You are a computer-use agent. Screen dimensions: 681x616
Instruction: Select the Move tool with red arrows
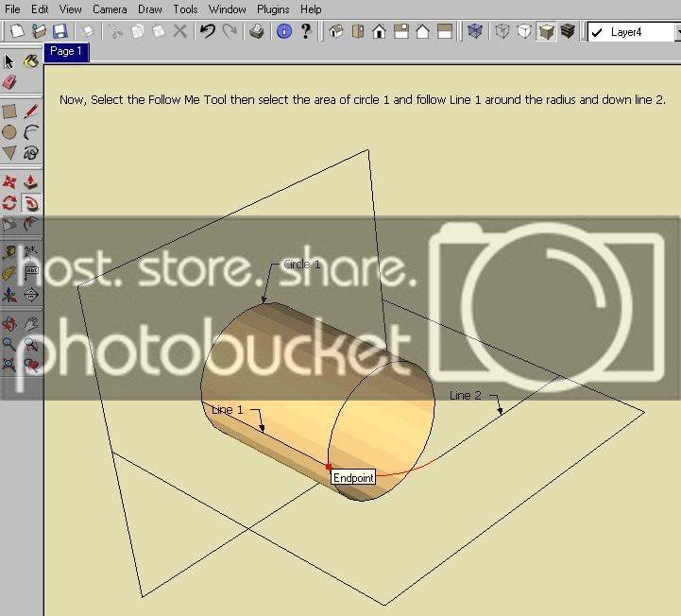coord(9,182)
